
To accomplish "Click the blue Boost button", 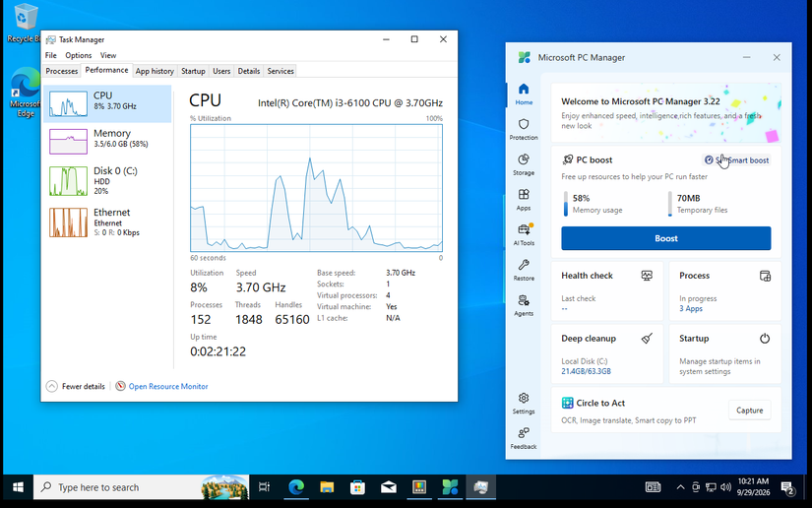I will pyautogui.click(x=666, y=238).
